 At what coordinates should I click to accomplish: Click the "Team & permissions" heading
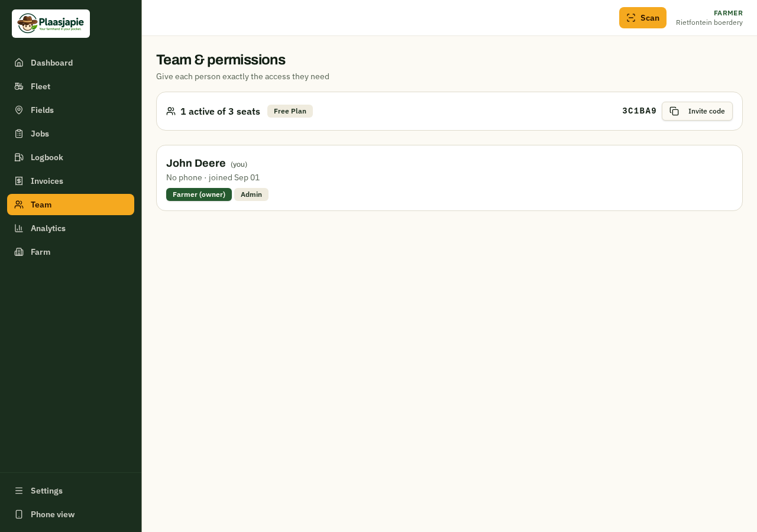pos(221,60)
